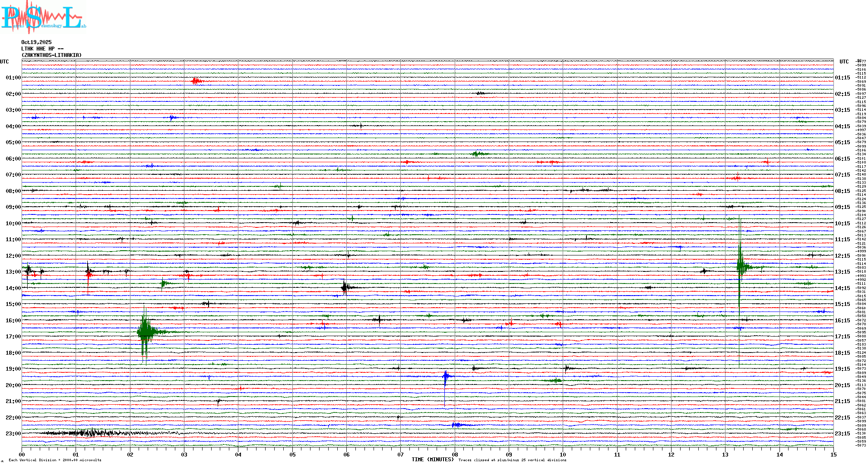This screenshot has width=868, height=466.
Task: Click the 06:15 label on right side
Action: tap(842, 159)
